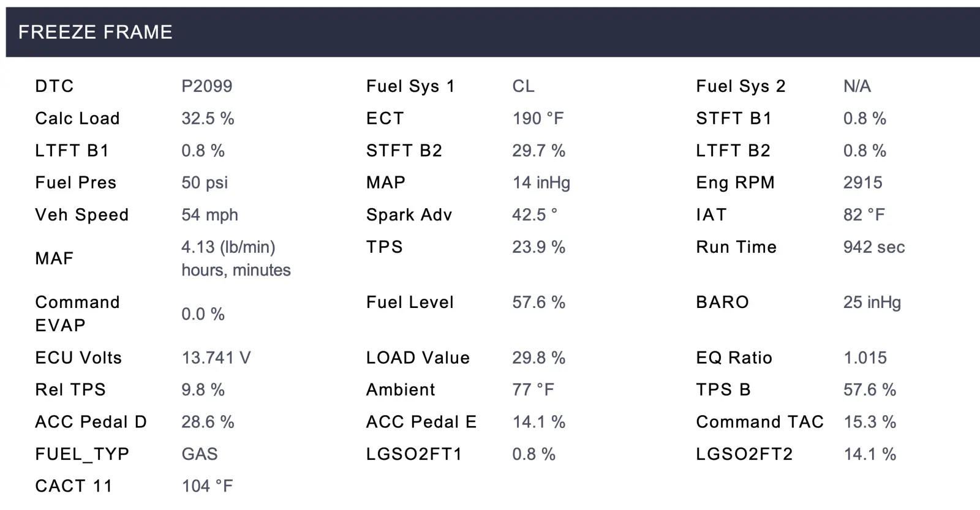This screenshot has height=510, width=980.
Task: Click the Veh Speed 54 mph value
Action: [209, 215]
